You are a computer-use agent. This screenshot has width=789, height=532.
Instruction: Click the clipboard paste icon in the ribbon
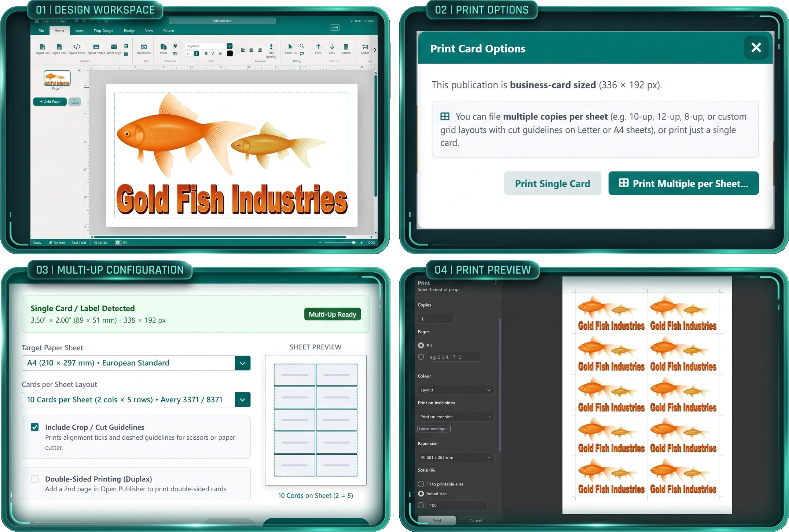(164, 47)
